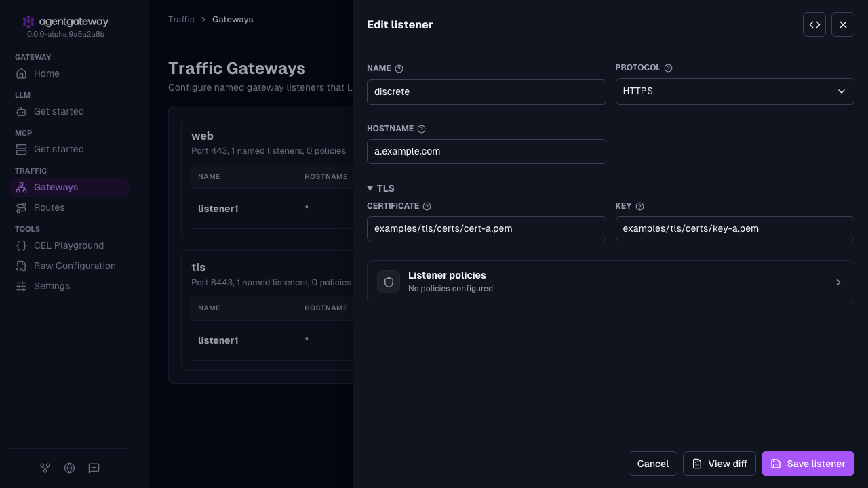Click the tls gateway title
The height and width of the screenshot is (488, 868).
coord(198,267)
